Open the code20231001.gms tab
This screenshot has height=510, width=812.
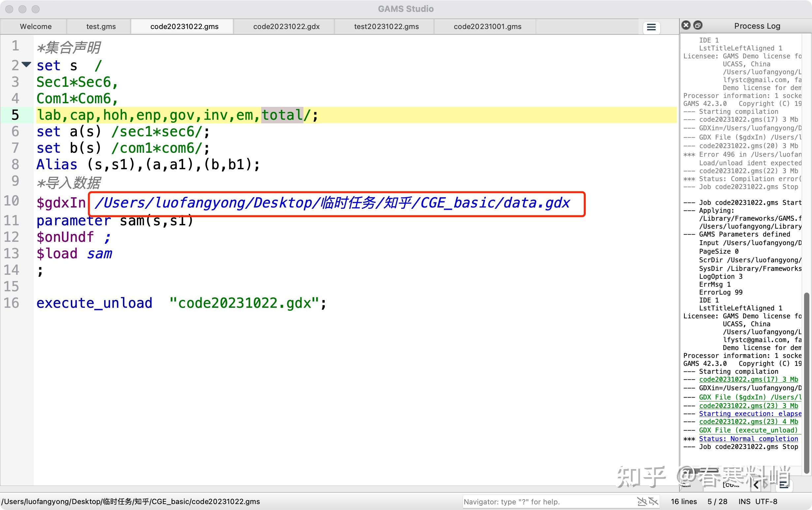[487, 27]
